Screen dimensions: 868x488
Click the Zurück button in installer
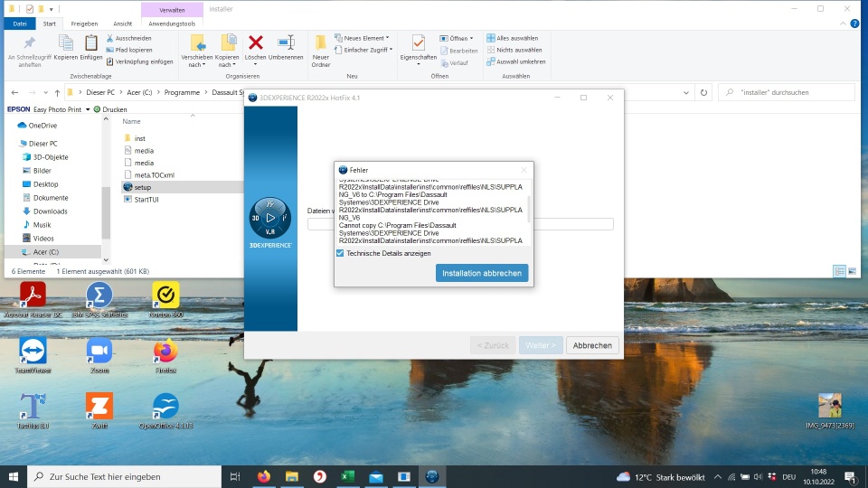click(x=493, y=345)
